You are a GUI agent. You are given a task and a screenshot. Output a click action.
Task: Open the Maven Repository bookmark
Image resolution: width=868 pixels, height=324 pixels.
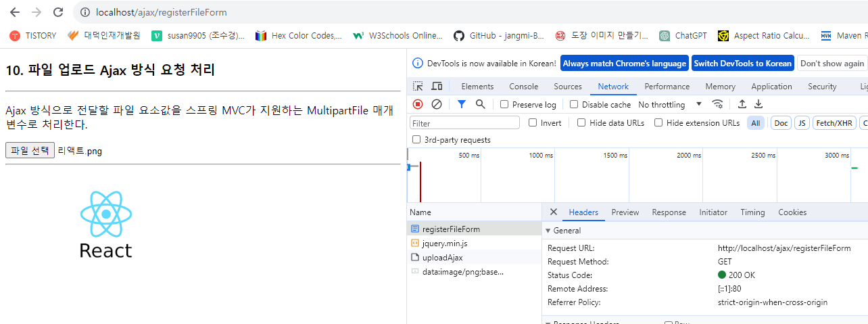(844, 36)
